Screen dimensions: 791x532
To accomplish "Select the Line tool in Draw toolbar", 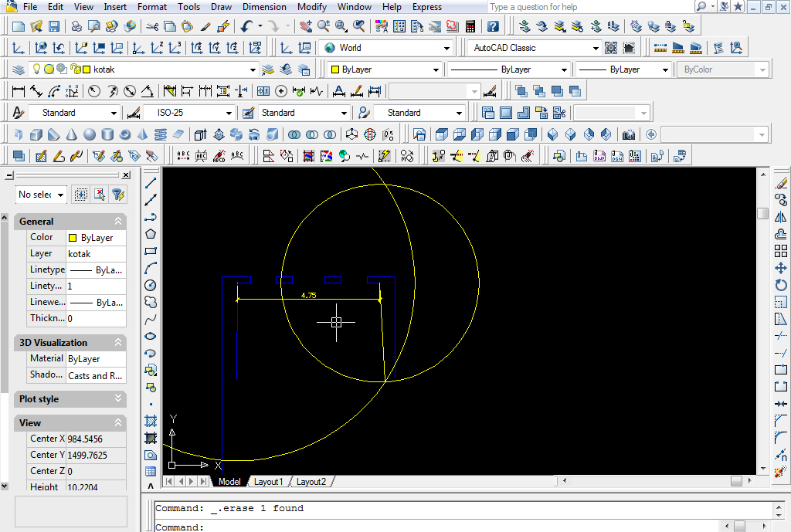I will point(151,183).
